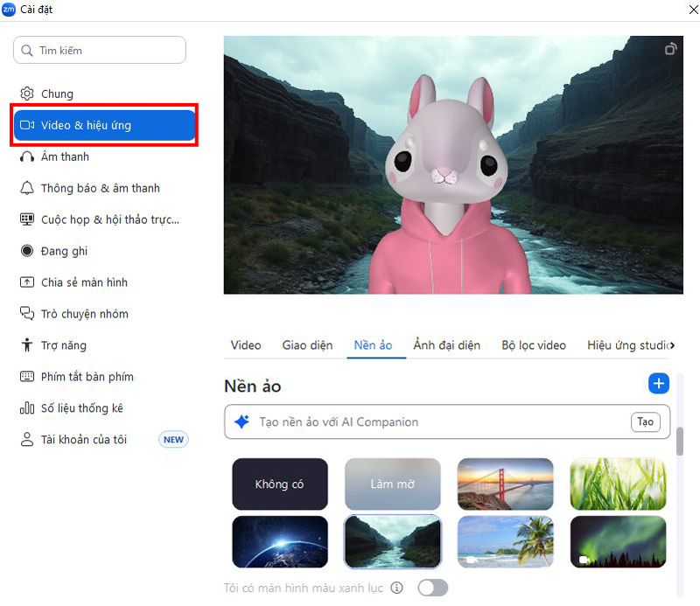
Task: Click the blue plus add background button
Action: (x=659, y=383)
